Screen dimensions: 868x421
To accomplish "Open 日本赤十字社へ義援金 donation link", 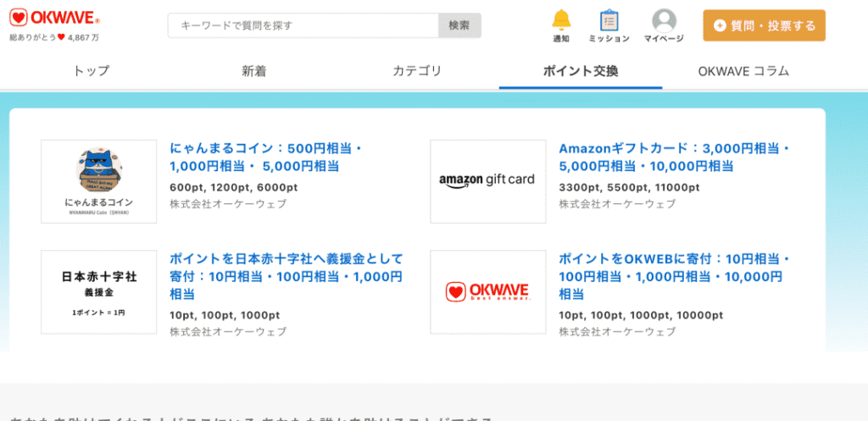I will [x=287, y=277].
